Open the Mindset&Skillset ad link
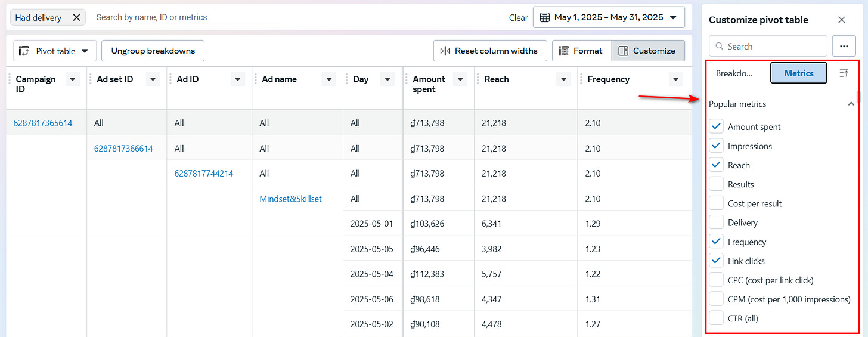 tap(290, 199)
